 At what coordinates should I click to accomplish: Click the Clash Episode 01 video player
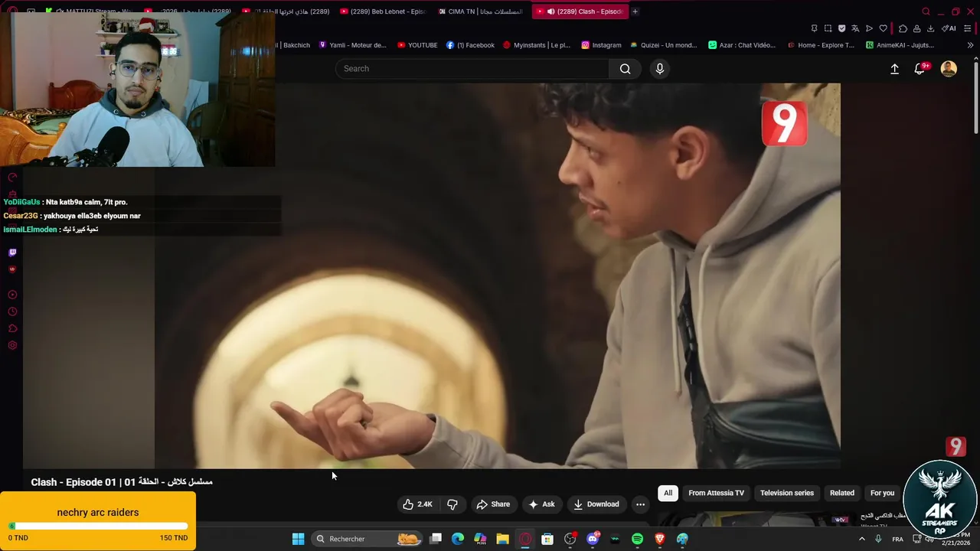497,275
